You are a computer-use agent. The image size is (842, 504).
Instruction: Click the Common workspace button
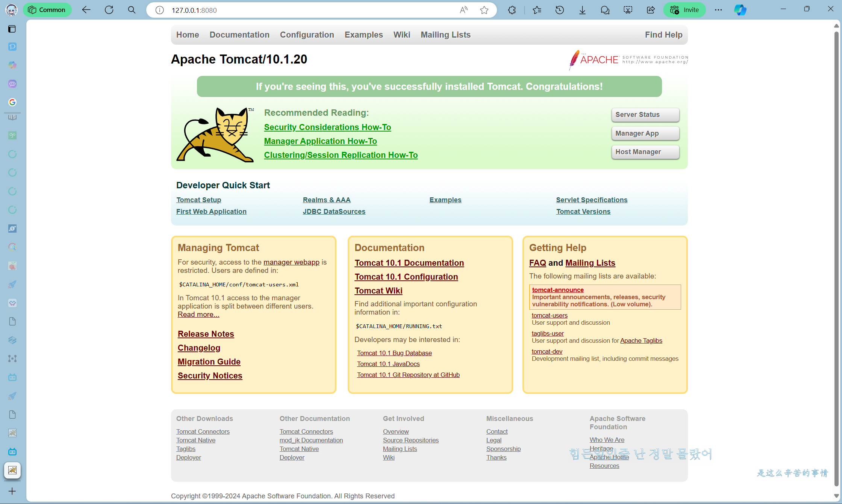[x=47, y=10]
